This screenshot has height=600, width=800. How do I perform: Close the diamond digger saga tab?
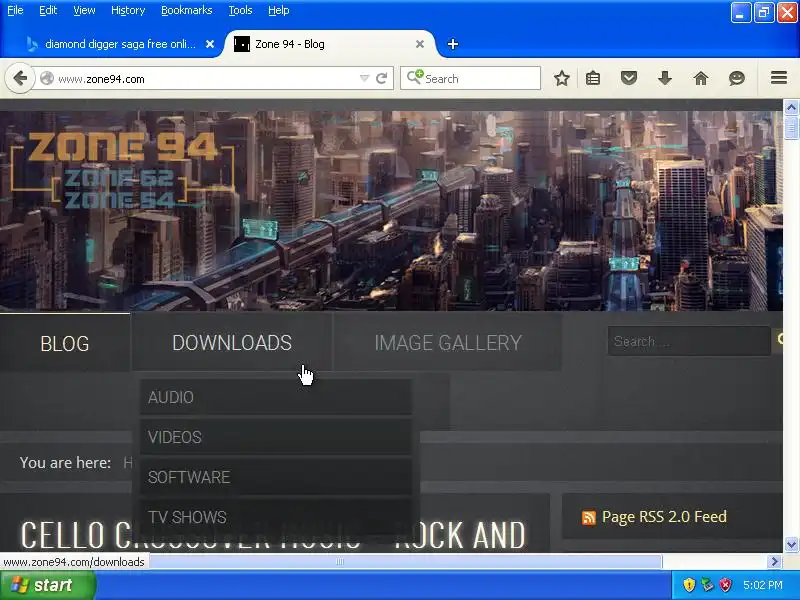coord(210,44)
